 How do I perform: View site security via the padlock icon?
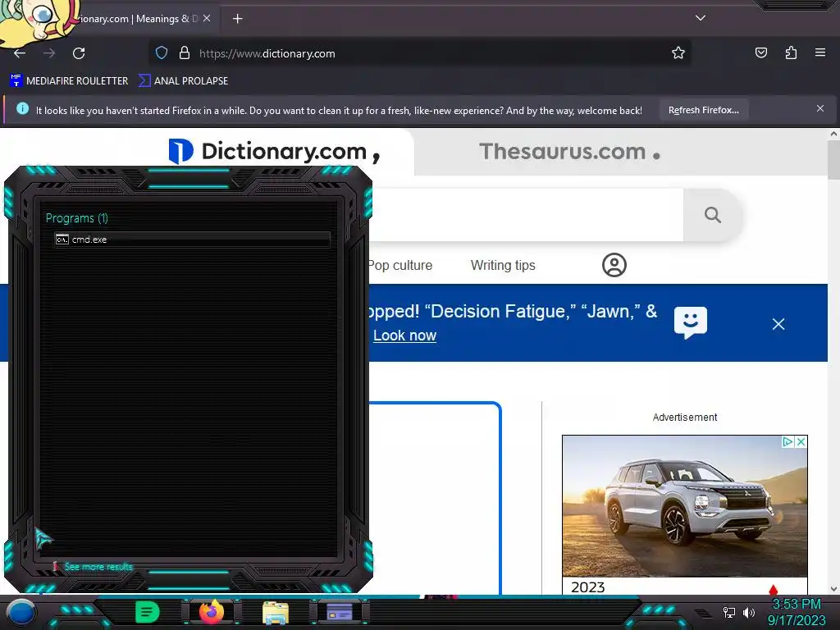pyautogui.click(x=185, y=53)
